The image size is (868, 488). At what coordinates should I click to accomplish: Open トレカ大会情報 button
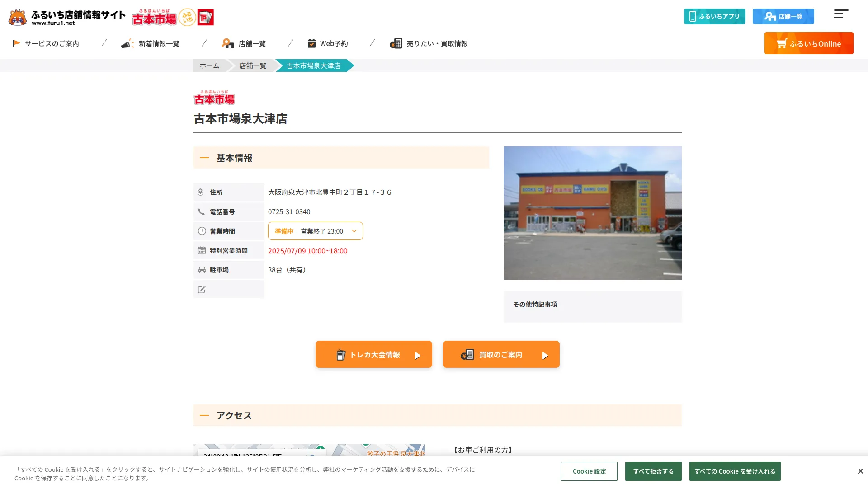click(373, 354)
